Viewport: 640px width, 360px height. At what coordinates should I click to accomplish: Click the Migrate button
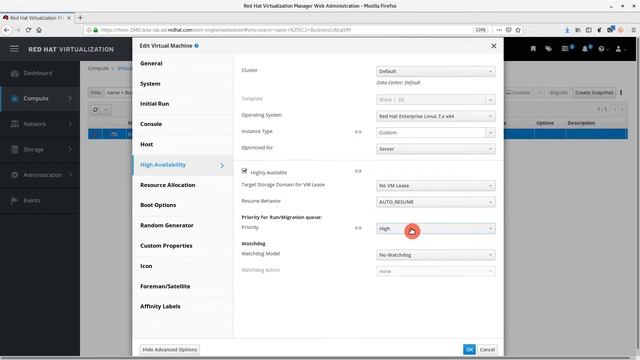point(558,93)
